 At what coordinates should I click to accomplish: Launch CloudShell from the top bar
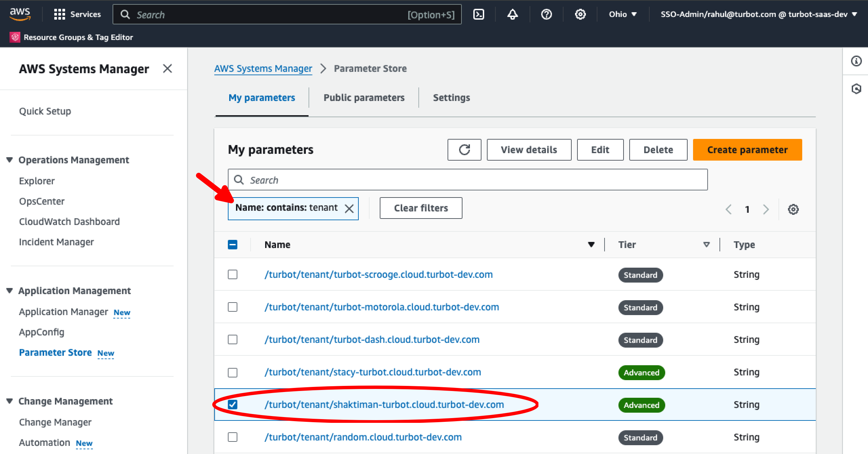pyautogui.click(x=478, y=14)
